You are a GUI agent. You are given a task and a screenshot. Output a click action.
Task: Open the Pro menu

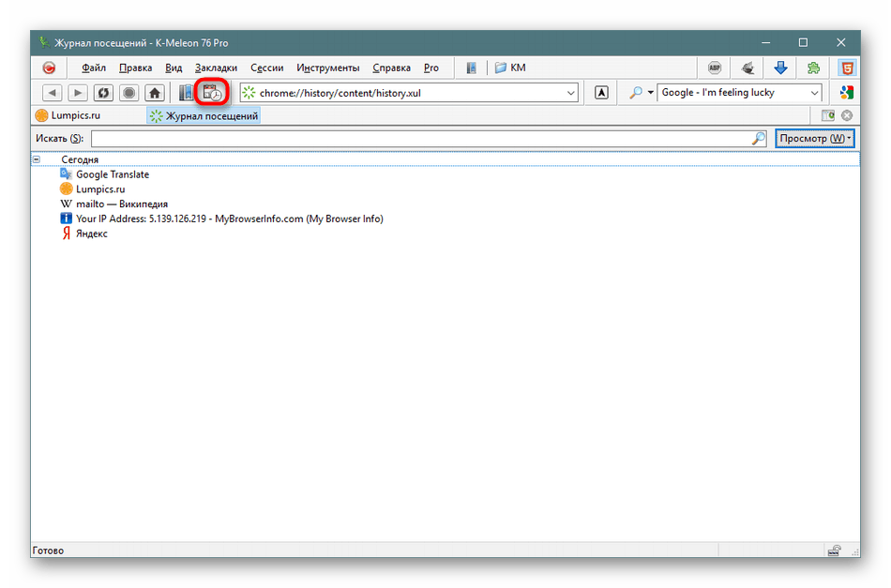[x=431, y=68]
